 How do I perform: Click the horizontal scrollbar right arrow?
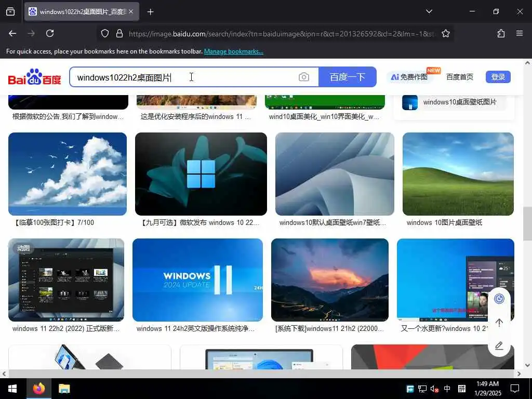click(x=519, y=374)
